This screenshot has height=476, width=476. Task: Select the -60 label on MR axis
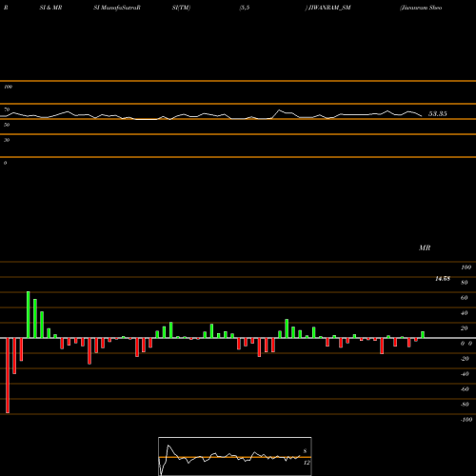(x=465, y=389)
